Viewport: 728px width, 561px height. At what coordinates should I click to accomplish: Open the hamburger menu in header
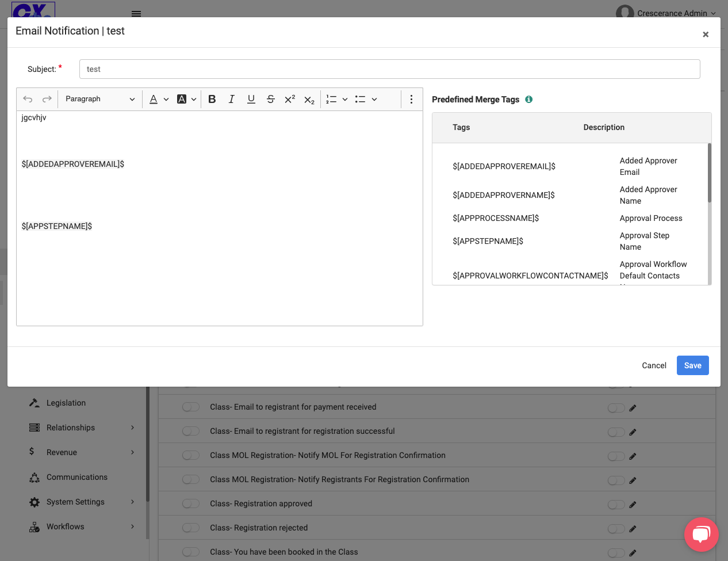pos(136,13)
